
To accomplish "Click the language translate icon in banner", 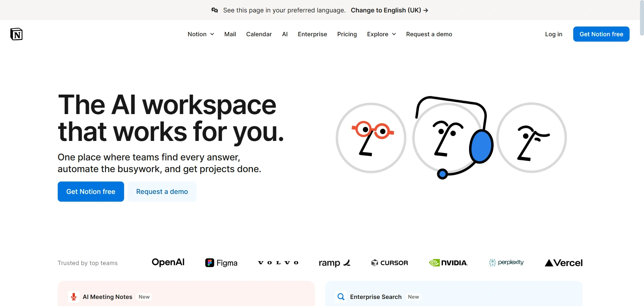I will click(x=215, y=10).
